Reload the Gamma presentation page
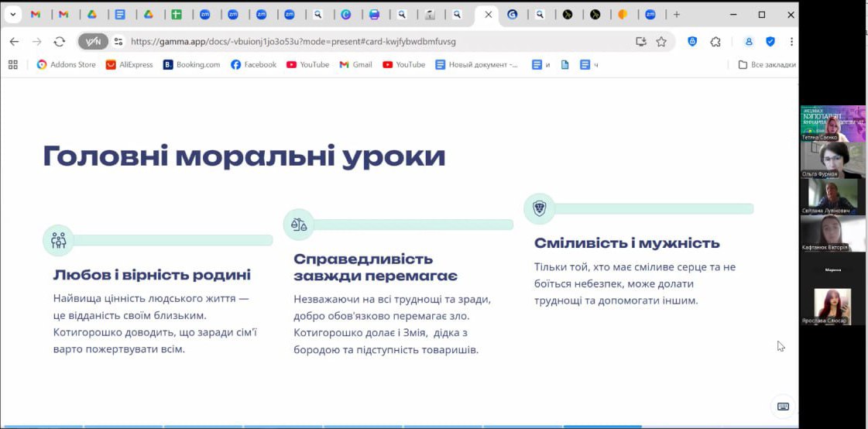The width and height of the screenshot is (868, 429). coord(60,42)
